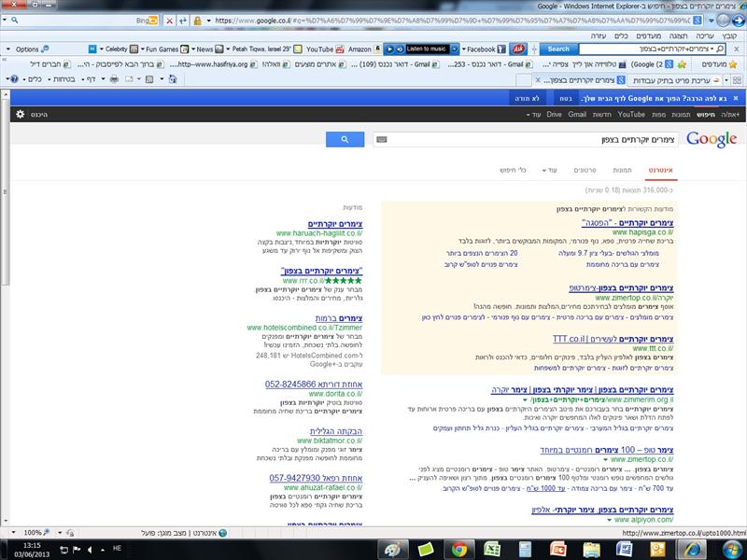
Task: Open the דף (Page) command bar menu
Action: (89, 79)
